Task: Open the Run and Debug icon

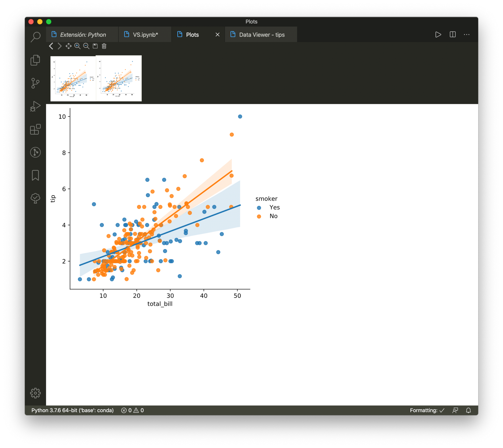Action: pyautogui.click(x=35, y=106)
